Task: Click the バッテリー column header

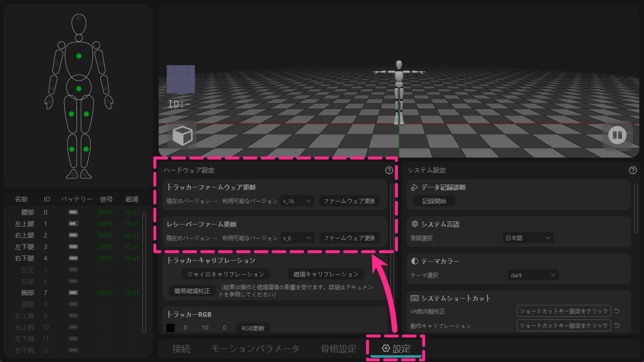Action: (77, 199)
